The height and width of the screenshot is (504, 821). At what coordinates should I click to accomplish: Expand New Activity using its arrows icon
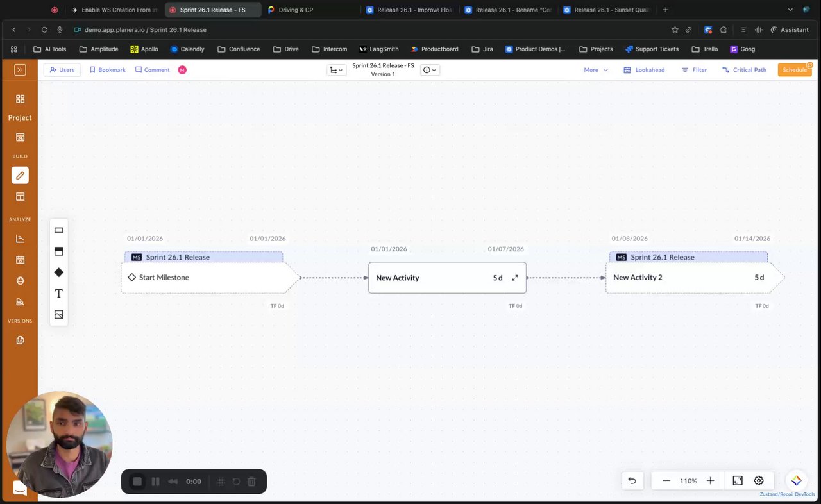tap(515, 278)
